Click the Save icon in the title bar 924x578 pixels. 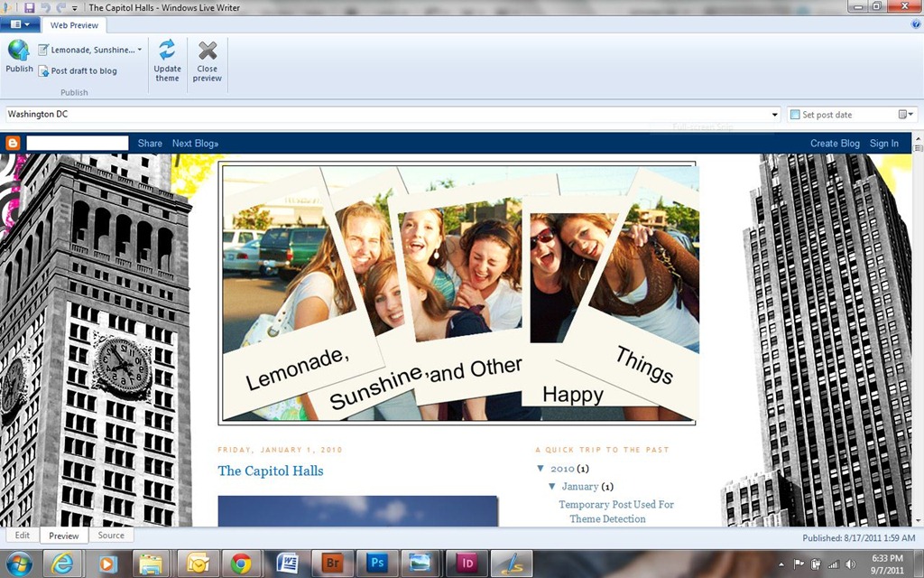(x=29, y=7)
